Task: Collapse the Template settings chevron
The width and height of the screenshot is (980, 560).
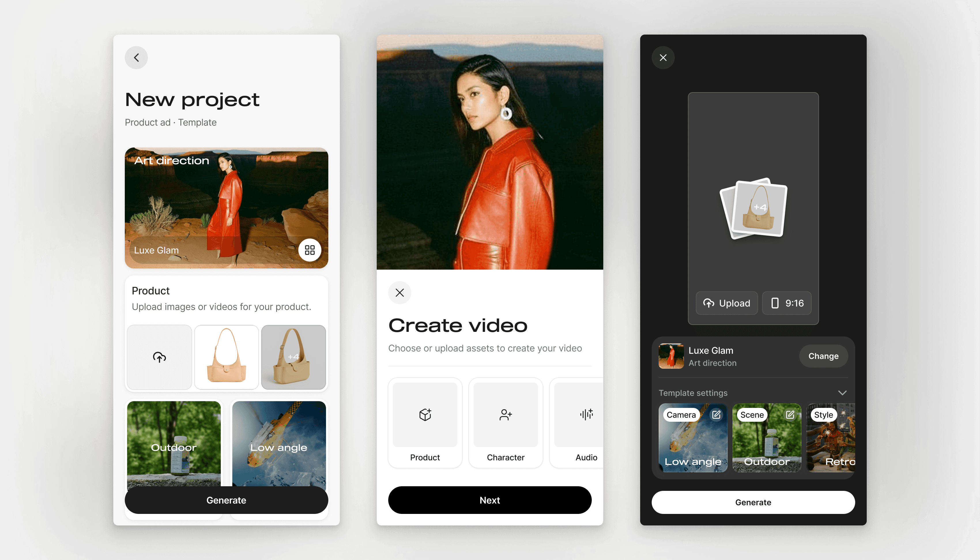Action: [842, 393]
